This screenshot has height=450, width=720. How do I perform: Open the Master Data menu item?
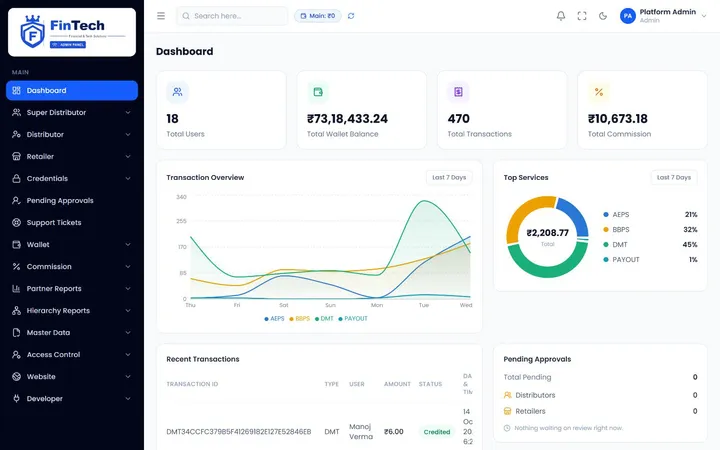point(72,333)
